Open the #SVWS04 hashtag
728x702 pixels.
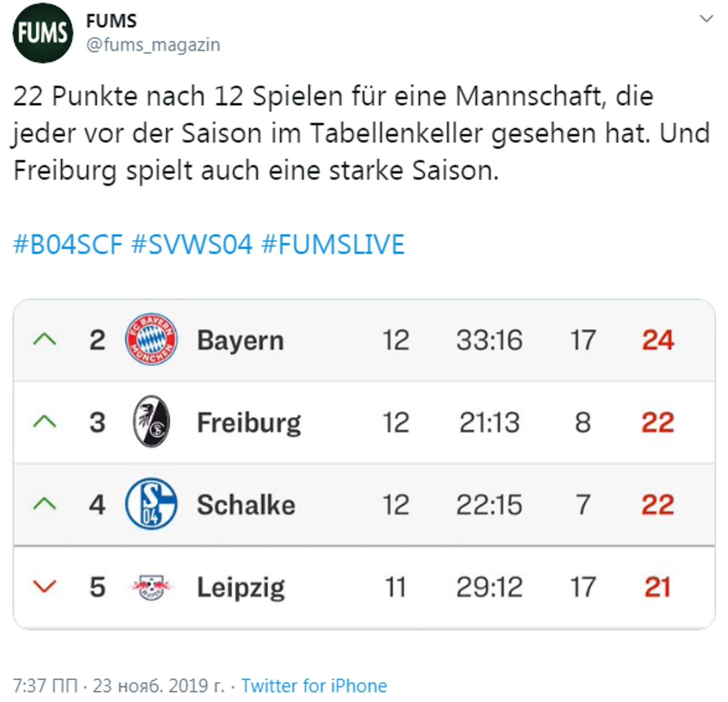pyautogui.click(x=192, y=244)
